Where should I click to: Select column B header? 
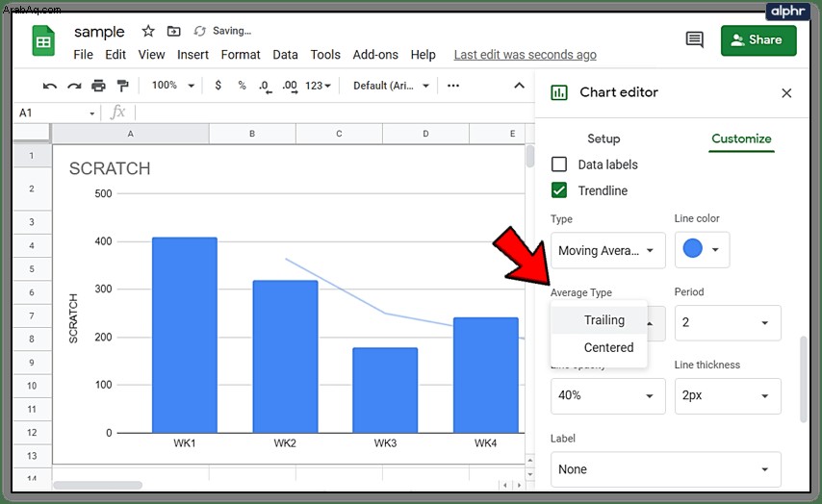click(x=252, y=134)
